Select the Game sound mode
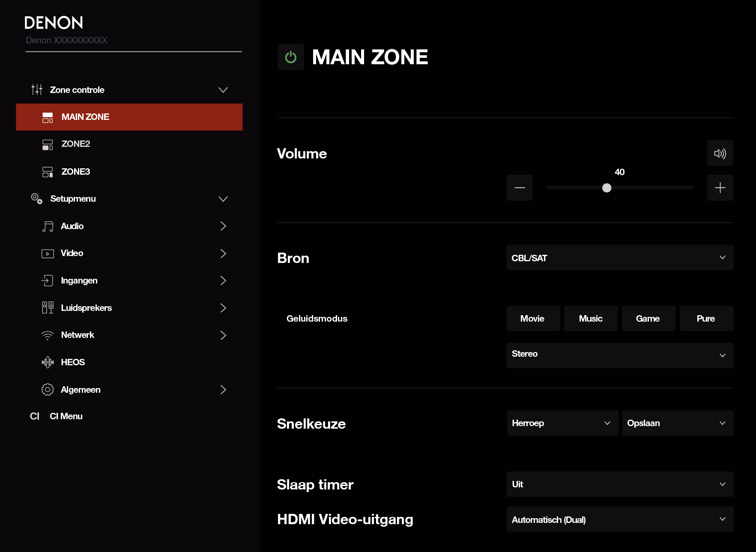The image size is (756, 552). 648,319
